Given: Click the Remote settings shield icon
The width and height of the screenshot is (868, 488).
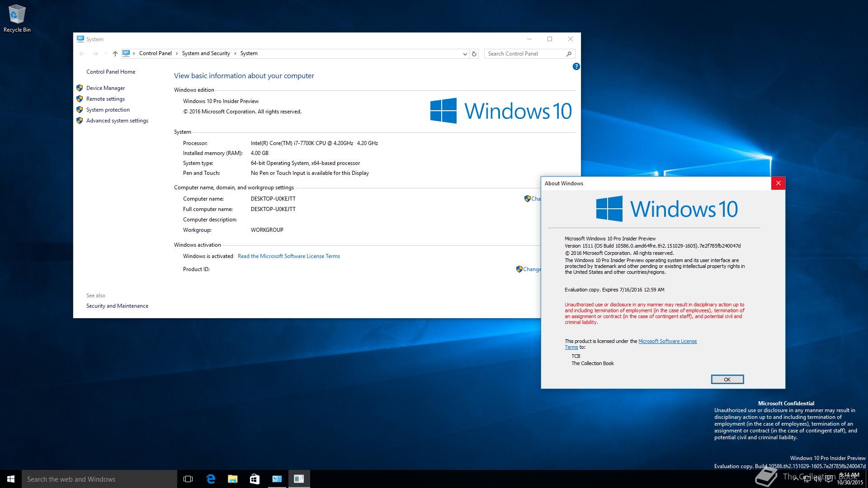Looking at the screenshot, I should [80, 99].
